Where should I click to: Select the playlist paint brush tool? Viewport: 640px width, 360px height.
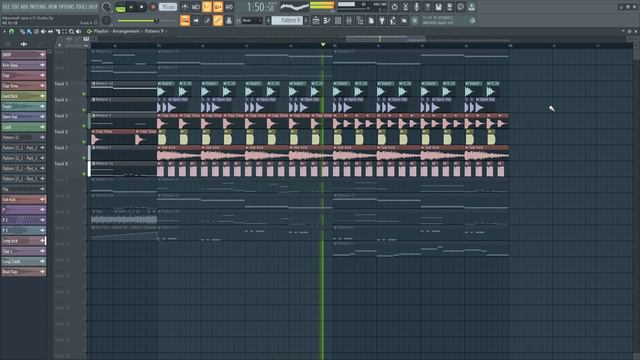29,31
